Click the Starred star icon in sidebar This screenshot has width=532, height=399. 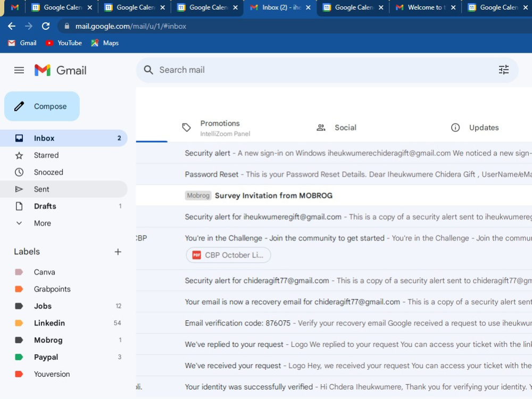pos(19,155)
